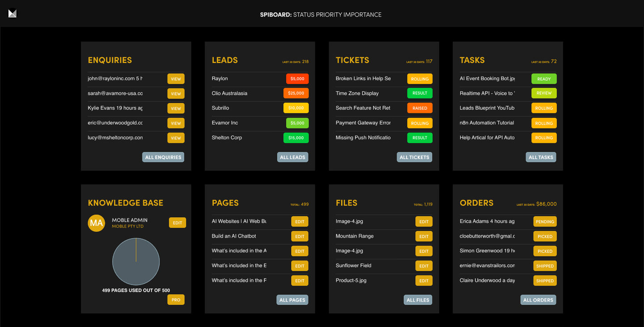Click Raised status on Search Feature ticket
Viewport: 644px width, 327px height.
419,108
